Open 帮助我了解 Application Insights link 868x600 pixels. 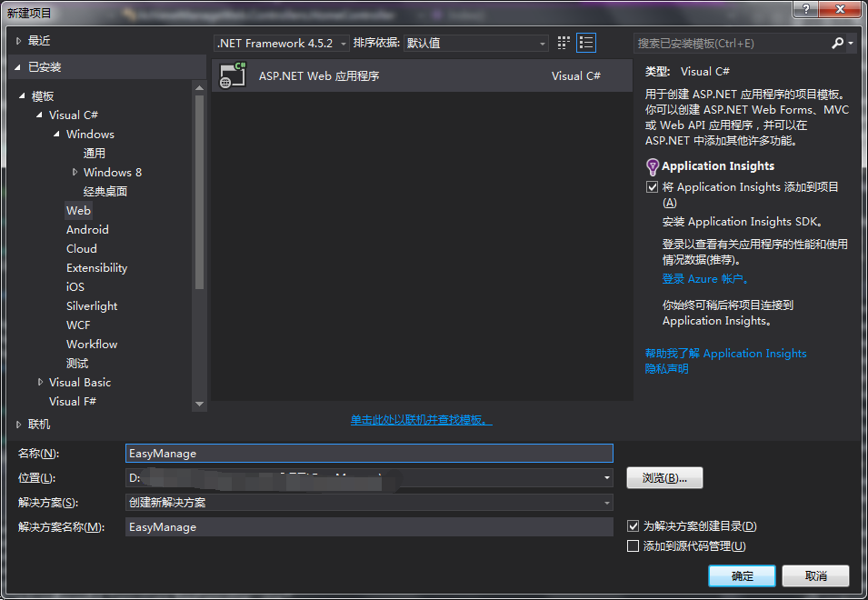(725, 353)
